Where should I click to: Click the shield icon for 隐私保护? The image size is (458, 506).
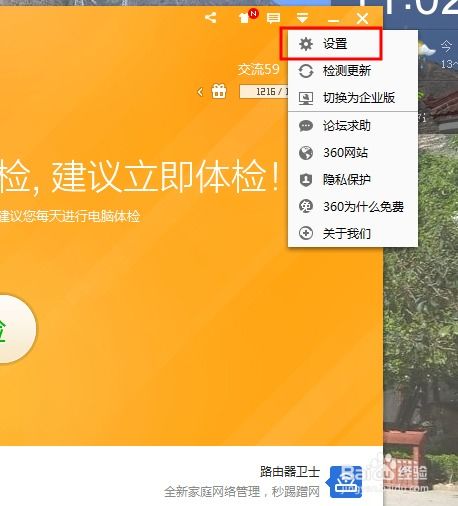[x=306, y=180]
